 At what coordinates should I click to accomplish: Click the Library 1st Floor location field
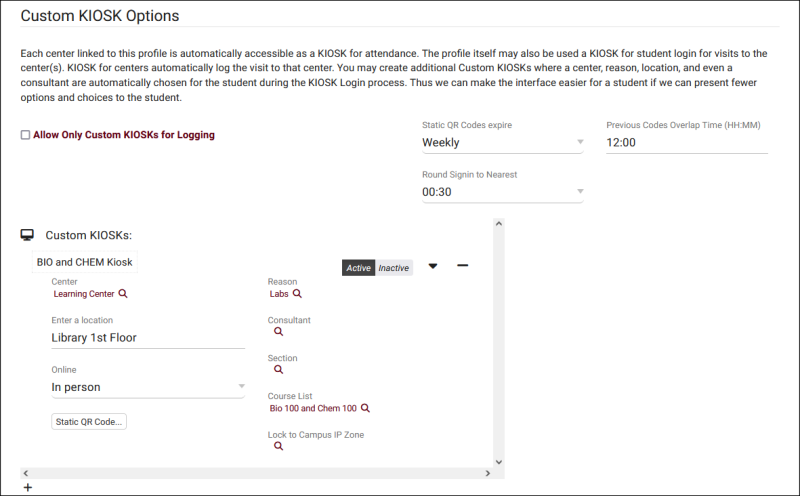[147, 338]
